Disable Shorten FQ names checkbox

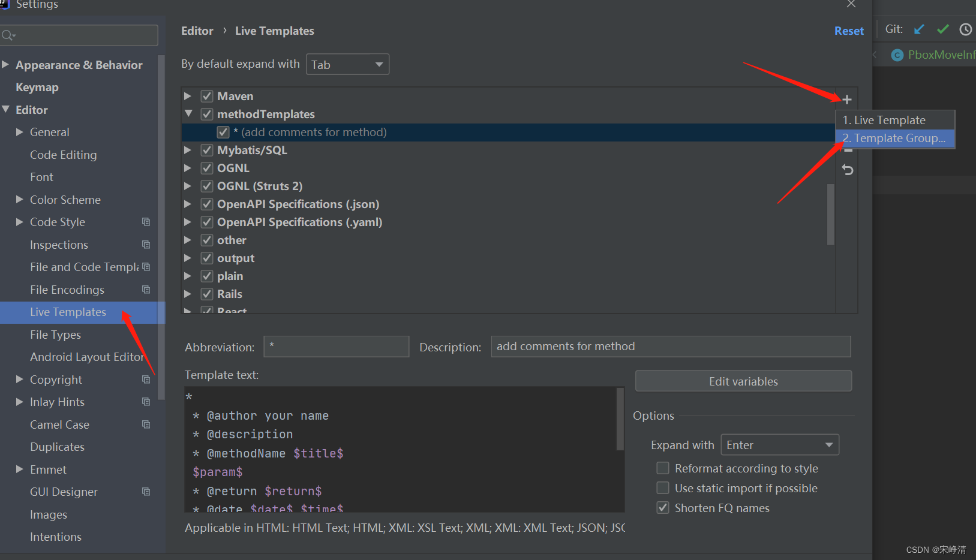click(x=663, y=507)
